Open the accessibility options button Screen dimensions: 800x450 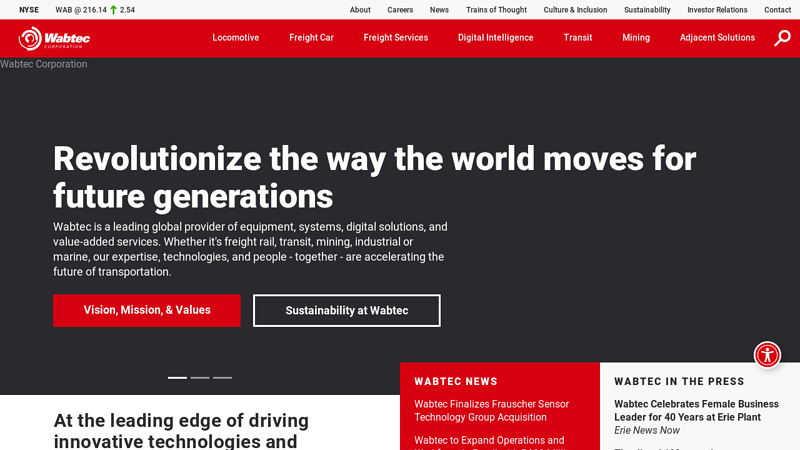pyautogui.click(x=767, y=355)
